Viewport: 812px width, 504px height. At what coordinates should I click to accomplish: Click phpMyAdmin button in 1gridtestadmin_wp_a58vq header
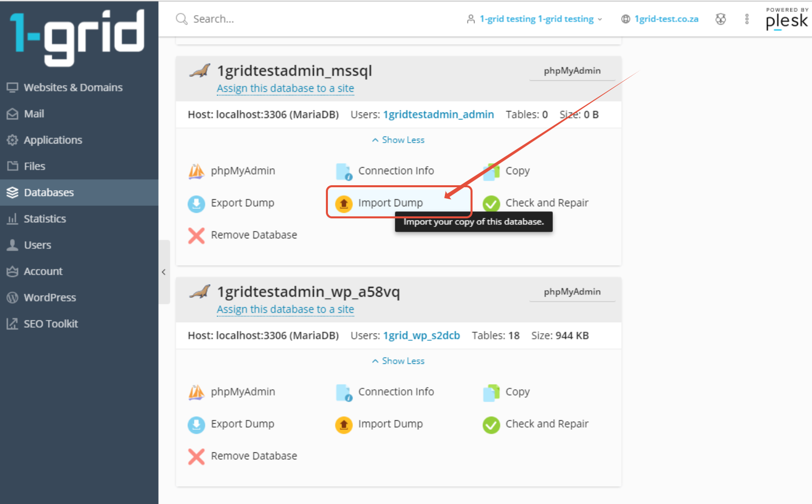[x=572, y=292]
